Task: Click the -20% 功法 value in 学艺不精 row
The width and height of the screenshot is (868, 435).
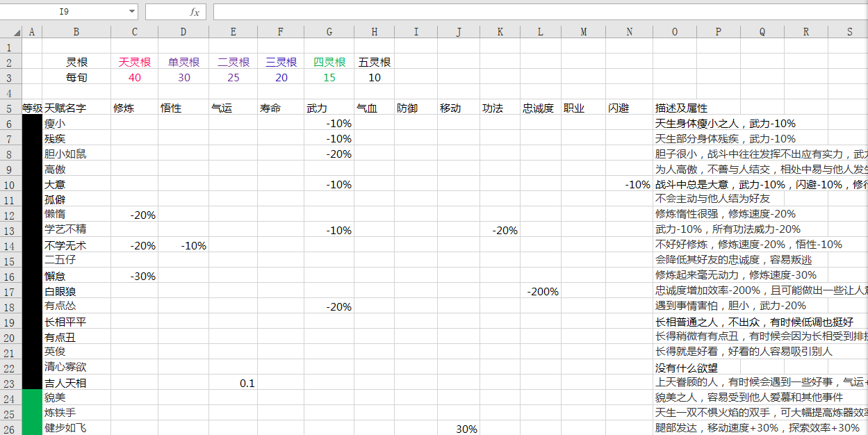Action: pos(500,230)
